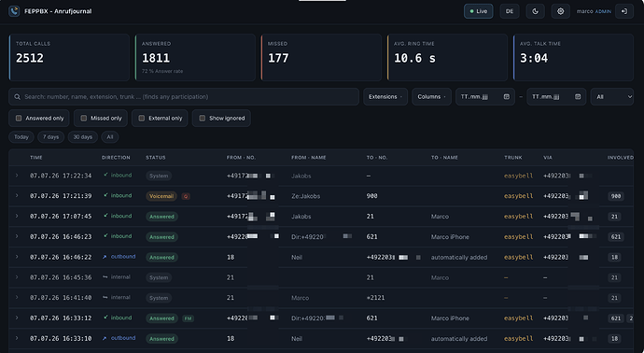Click the INVOLVED column header
The image size is (644, 353).
pyautogui.click(x=620, y=158)
